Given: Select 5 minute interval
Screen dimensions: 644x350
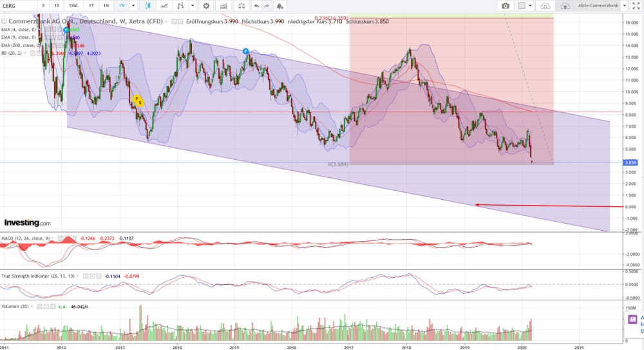Looking at the screenshot, I should (43, 6).
